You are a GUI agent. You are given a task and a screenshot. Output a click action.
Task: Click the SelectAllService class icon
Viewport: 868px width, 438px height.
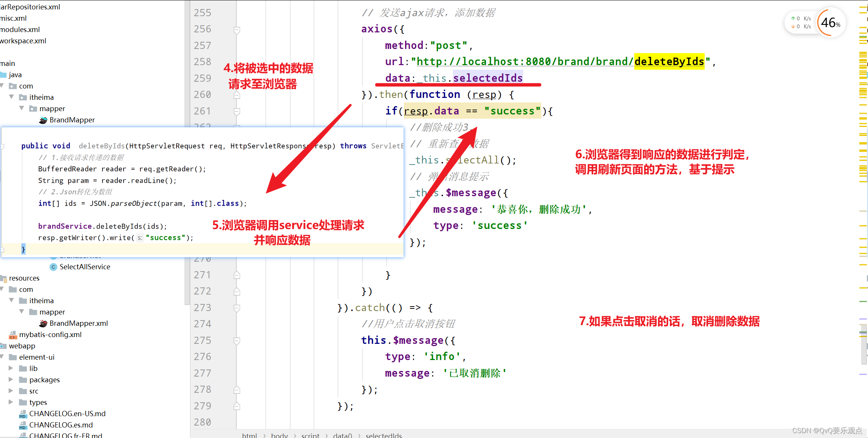(53, 267)
